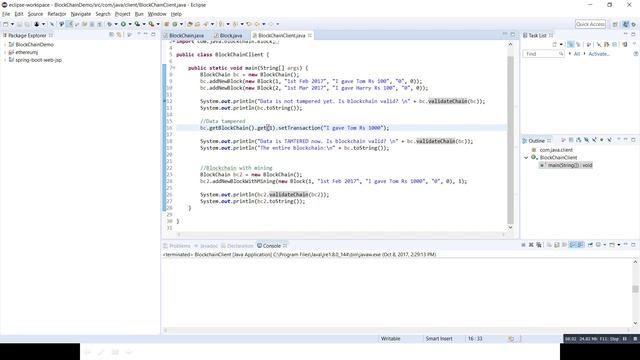Screen dimensions: 640x360
Task: Click the Open Task toolbar icon
Action: (197, 24)
